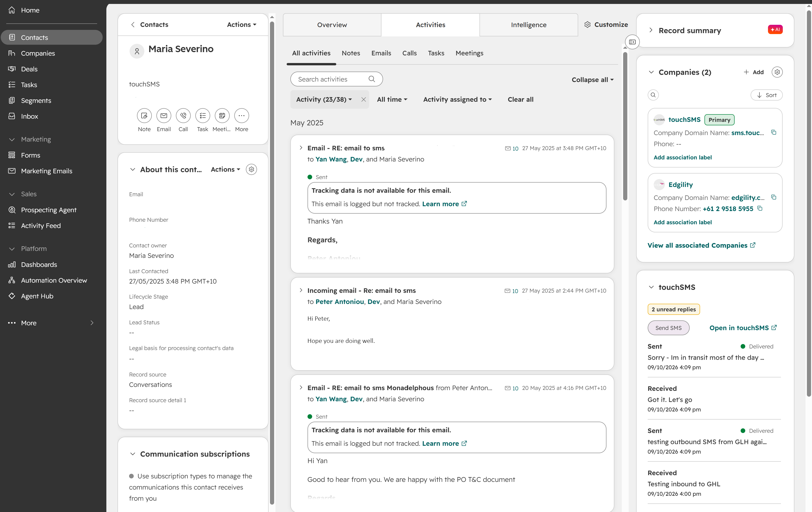Click the Note icon under Maria Severino

coord(144,116)
